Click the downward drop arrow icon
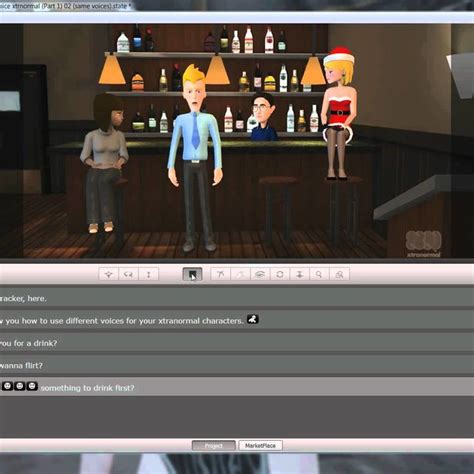The image size is (474, 474). [299, 274]
